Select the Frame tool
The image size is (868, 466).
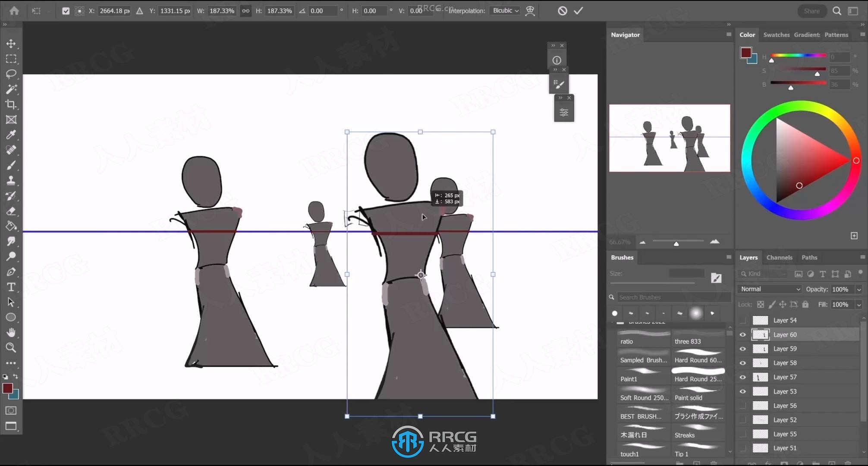pyautogui.click(x=11, y=120)
